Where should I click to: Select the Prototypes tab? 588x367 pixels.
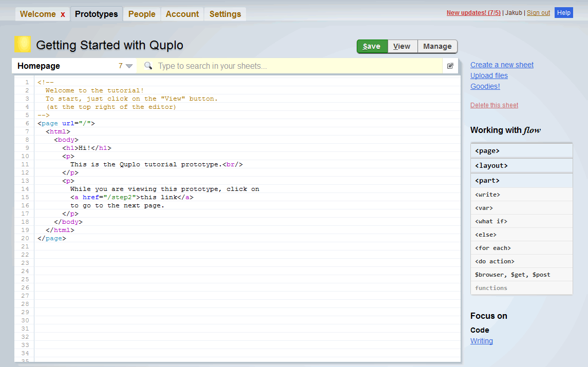point(97,14)
